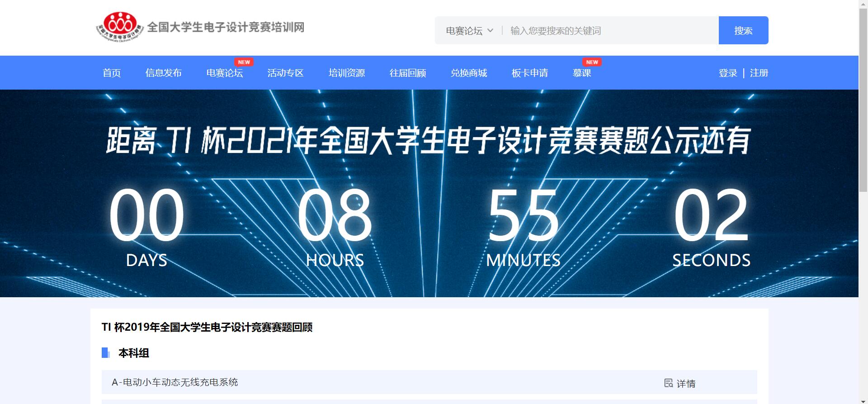Image resolution: width=868 pixels, height=404 pixels.
Task: Click the blue 搜索 button
Action: pos(744,30)
